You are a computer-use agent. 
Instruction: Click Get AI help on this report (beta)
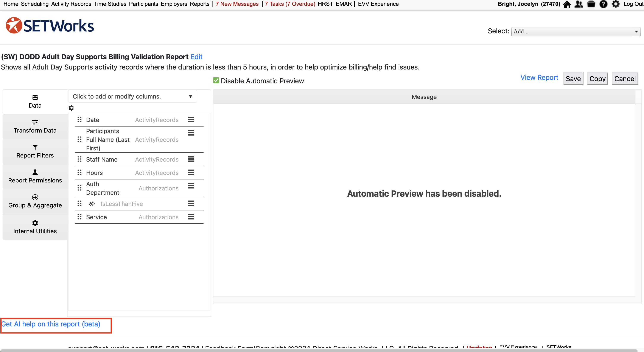[51, 324]
